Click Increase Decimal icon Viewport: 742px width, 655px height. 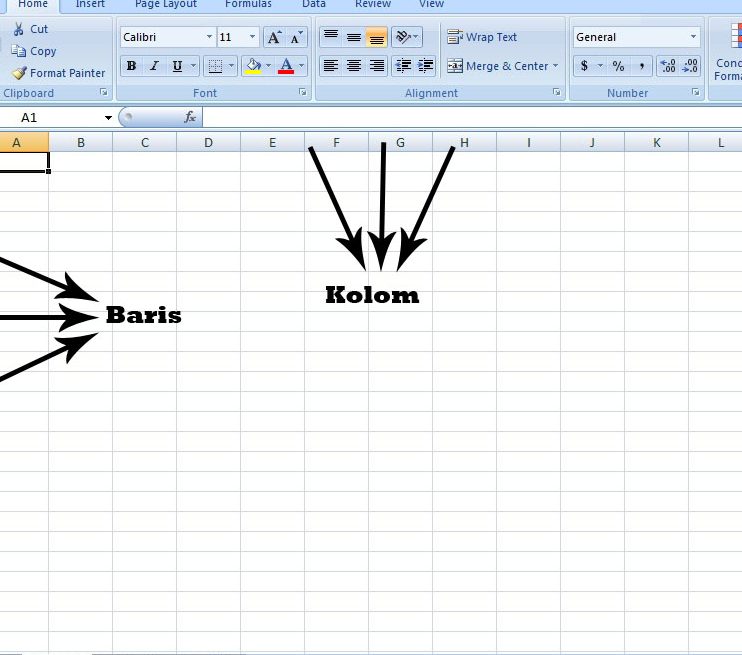(668, 66)
